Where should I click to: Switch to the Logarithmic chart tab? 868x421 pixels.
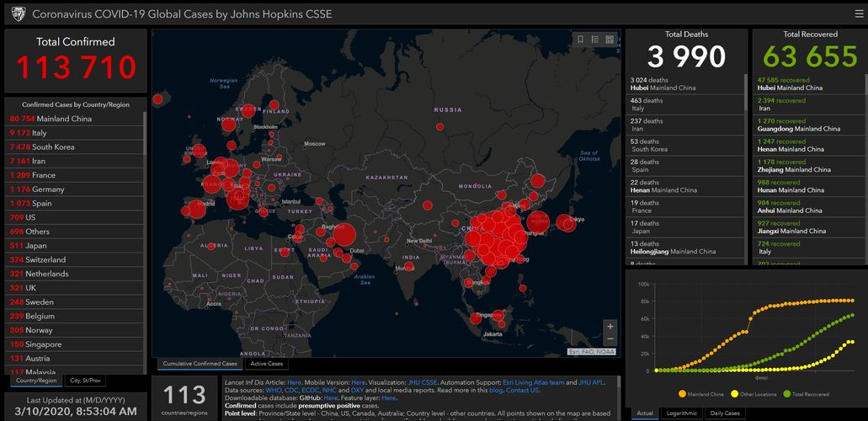(683, 413)
